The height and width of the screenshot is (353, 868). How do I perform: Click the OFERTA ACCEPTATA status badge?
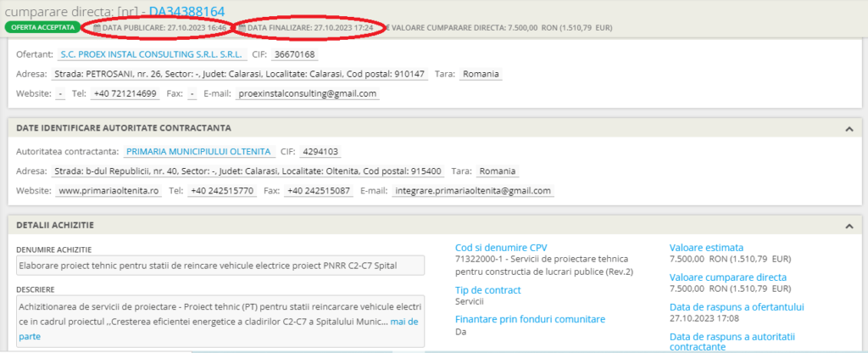42,27
